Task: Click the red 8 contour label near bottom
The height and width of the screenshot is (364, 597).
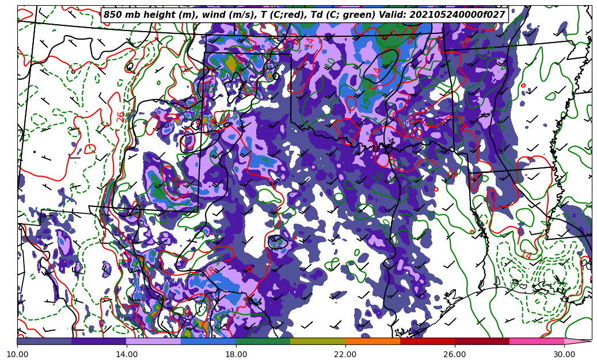Action: pyautogui.click(x=211, y=270)
